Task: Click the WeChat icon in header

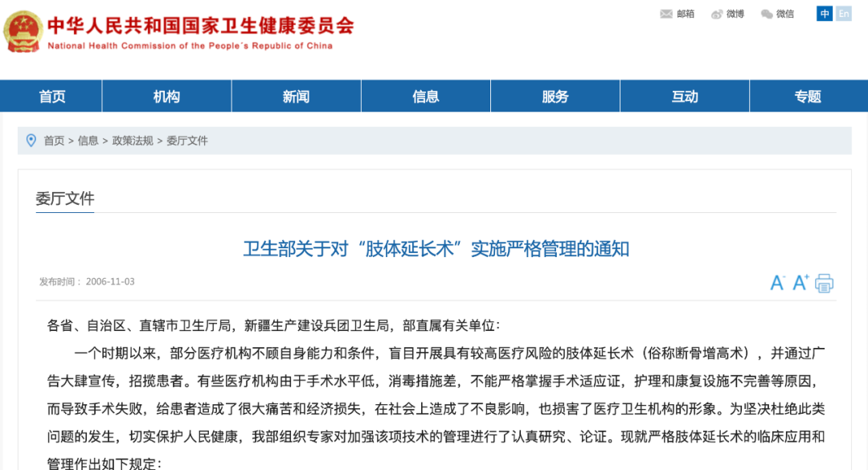Action: pos(767,14)
